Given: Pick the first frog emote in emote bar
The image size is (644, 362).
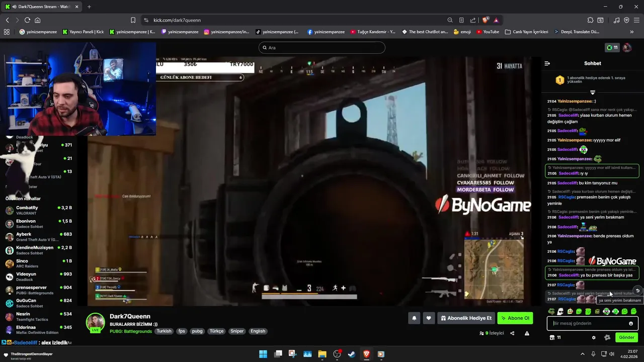Looking at the screenshot, I should coord(551,311).
